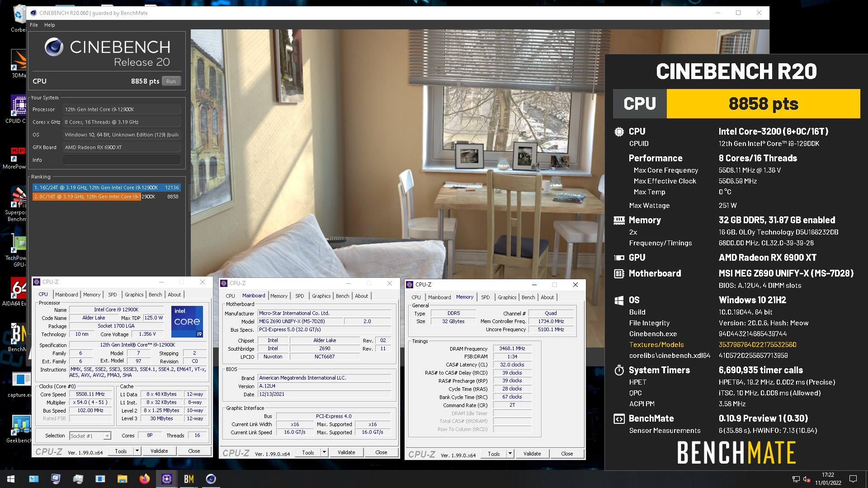Click the Core Speed value 5508.11 MHz
Screen dimensions: 868x488
click(90, 394)
